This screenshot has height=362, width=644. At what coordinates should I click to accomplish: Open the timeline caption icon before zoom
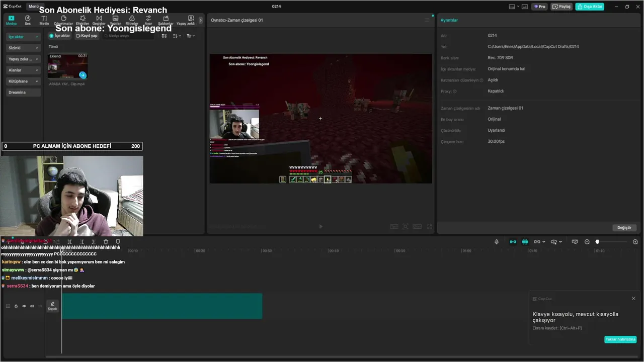(x=575, y=242)
